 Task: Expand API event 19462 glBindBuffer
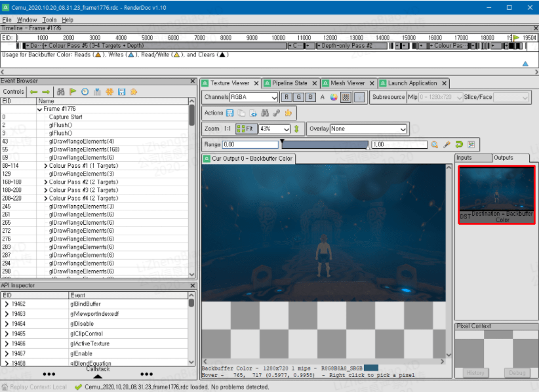click(6, 304)
